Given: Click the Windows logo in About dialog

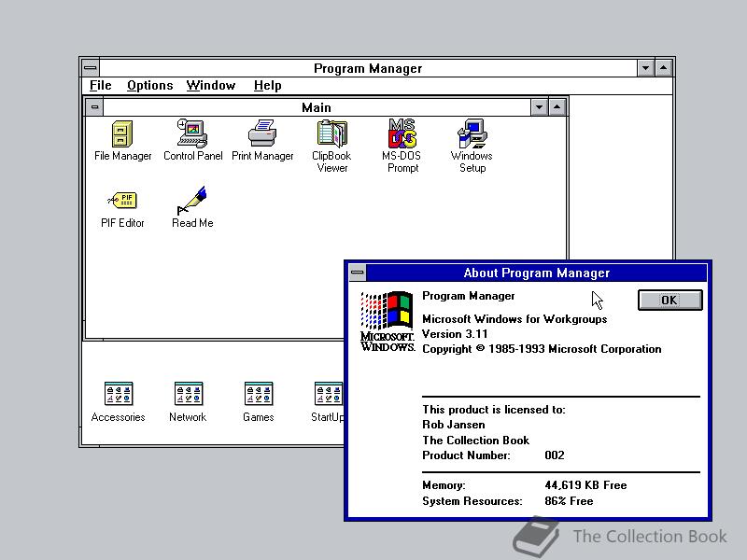Looking at the screenshot, I should tap(388, 321).
